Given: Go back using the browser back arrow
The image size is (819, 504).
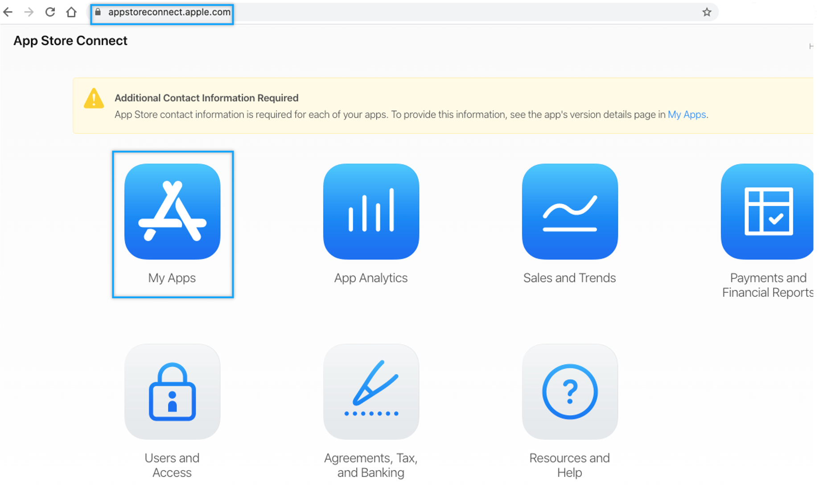Looking at the screenshot, I should (8, 12).
